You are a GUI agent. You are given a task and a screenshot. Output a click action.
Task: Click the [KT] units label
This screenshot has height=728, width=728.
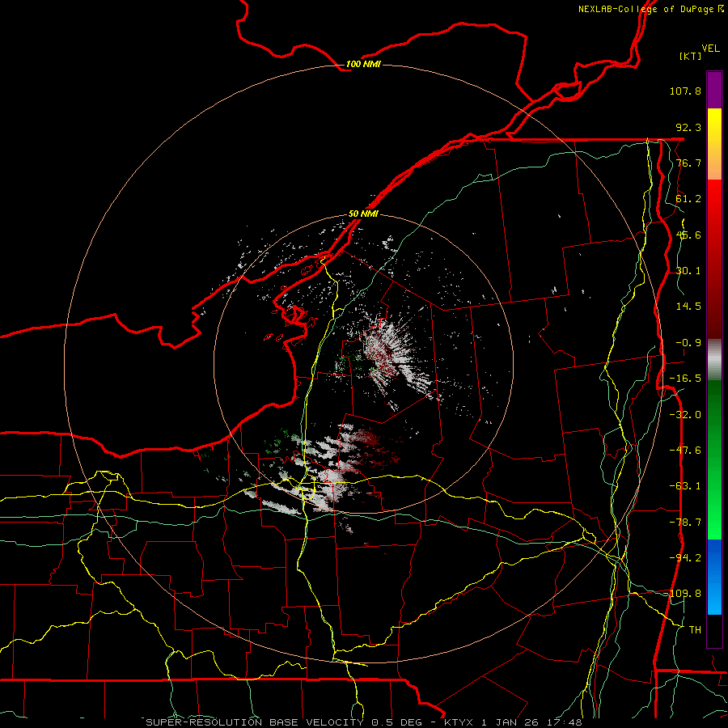coord(691,56)
